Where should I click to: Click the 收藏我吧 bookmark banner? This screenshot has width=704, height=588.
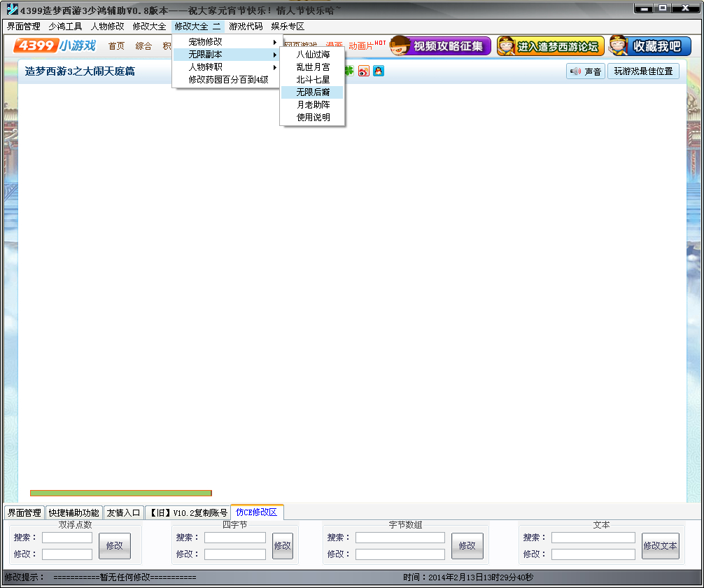[x=649, y=45]
